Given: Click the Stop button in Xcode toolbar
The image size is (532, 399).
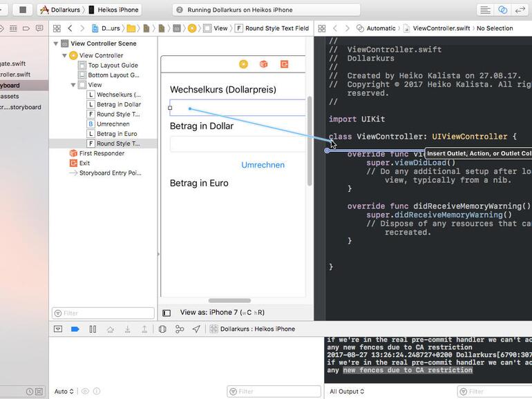Looking at the screenshot, I should (x=23, y=10).
